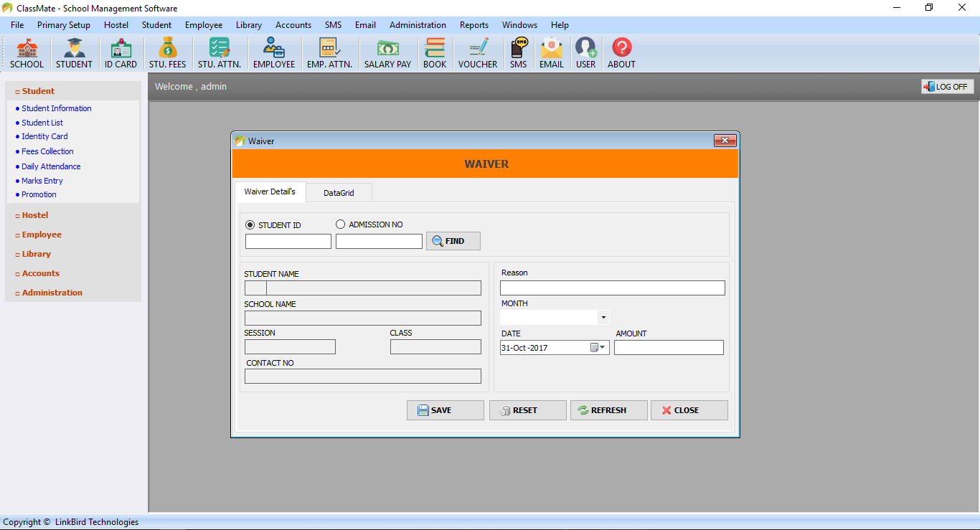The width and height of the screenshot is (980, 530).
Task: Select the STUDENT ID radio button
Action: click(x=250, y=224)
